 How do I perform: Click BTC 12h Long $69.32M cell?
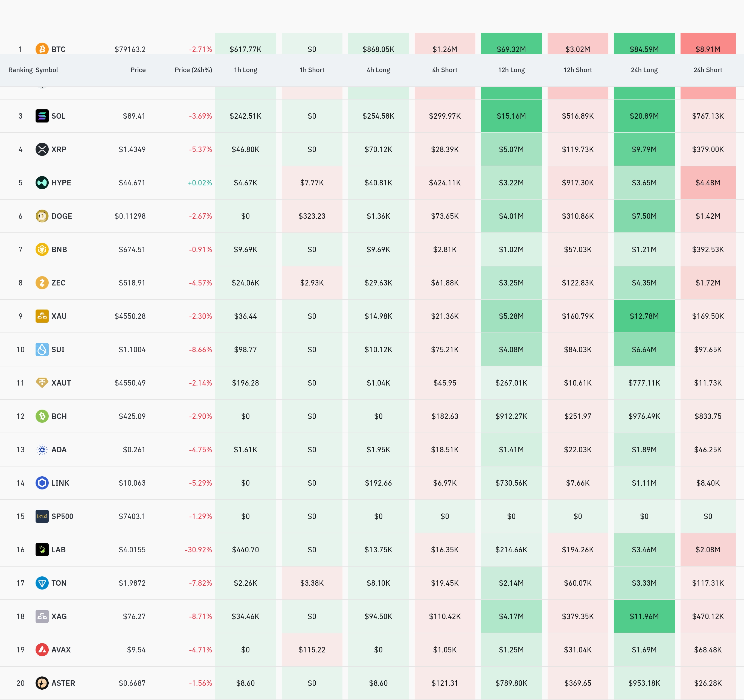click(512, 44)
